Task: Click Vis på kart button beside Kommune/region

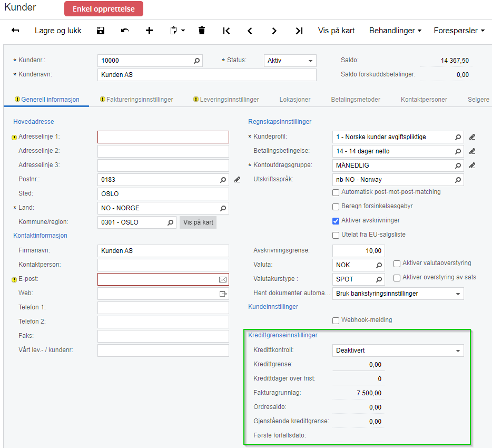Action: [198, 222]
